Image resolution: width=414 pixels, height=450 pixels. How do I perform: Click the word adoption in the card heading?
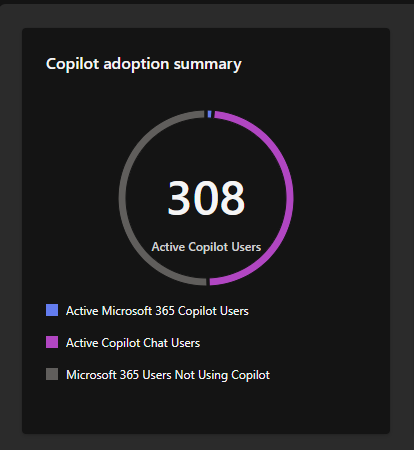click(x=136, y=64)
